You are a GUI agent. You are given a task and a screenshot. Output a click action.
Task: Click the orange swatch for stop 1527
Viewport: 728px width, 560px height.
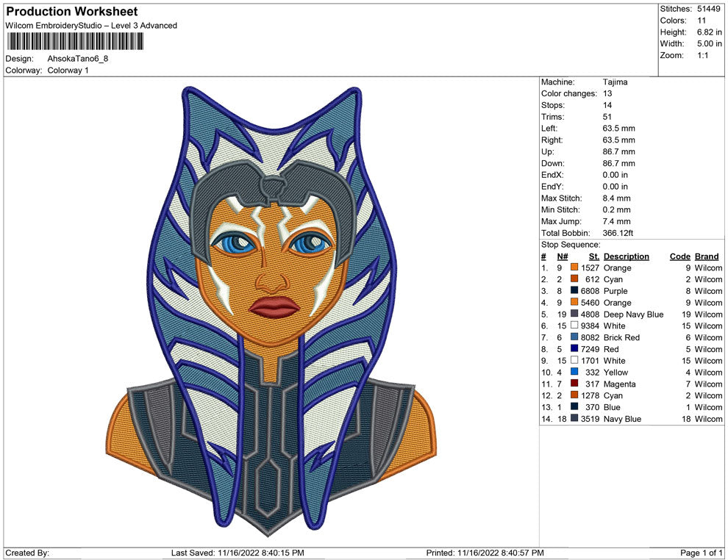click(574, 268)
